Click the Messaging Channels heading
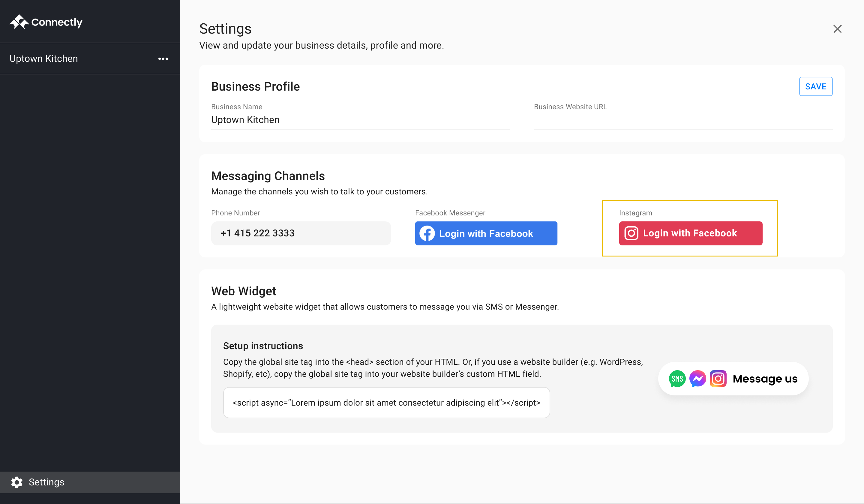 [268, 176]
